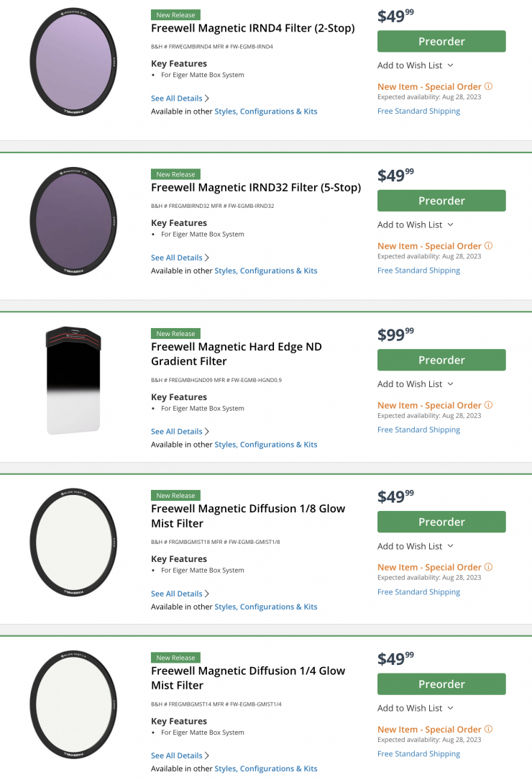
Task: Open the Hard Edge ND Gradient filter image
Action: (x=73, y=380)
